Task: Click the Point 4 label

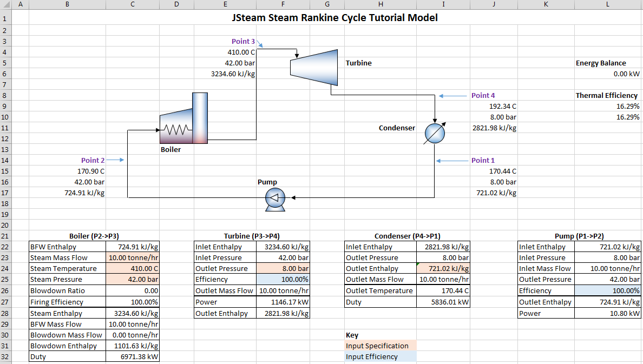Action: click(483, 96)
